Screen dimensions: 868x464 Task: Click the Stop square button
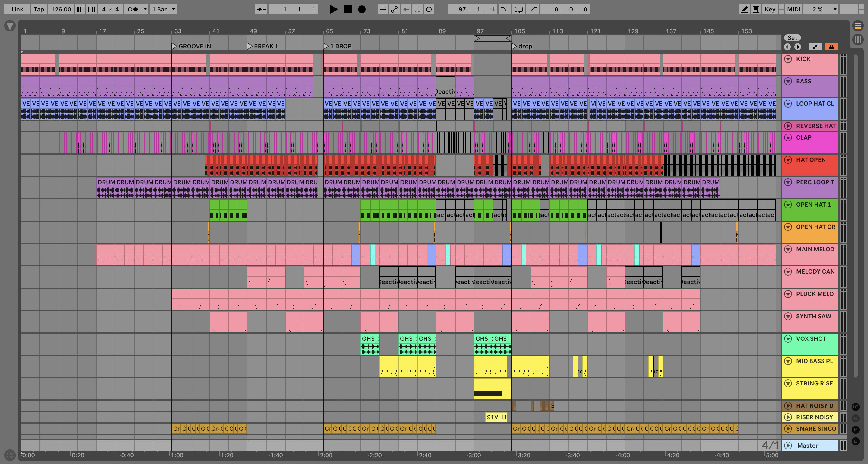click(x=347, y=9)
